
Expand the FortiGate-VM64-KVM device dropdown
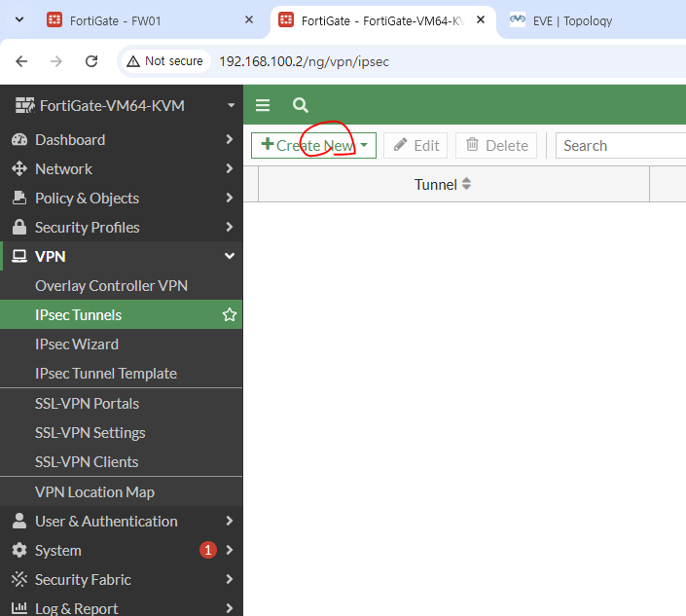tap(231, 105)
